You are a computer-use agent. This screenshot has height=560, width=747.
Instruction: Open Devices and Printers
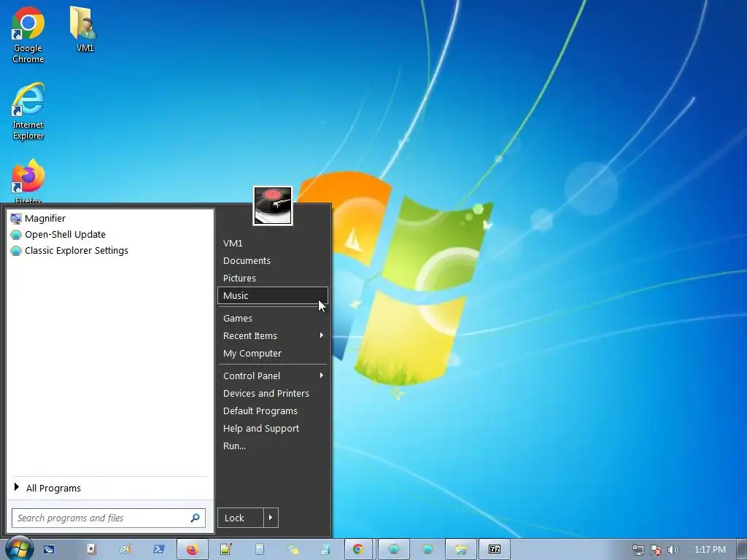273,393
